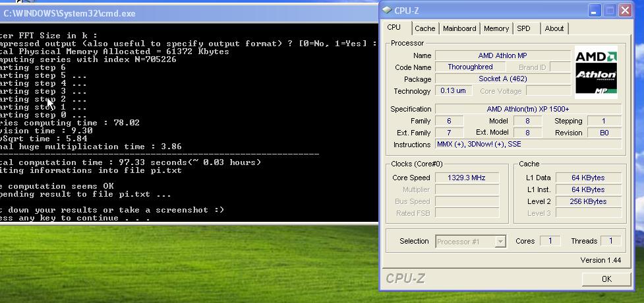Click the Core Speed value 1329.3 MHz

467,178
